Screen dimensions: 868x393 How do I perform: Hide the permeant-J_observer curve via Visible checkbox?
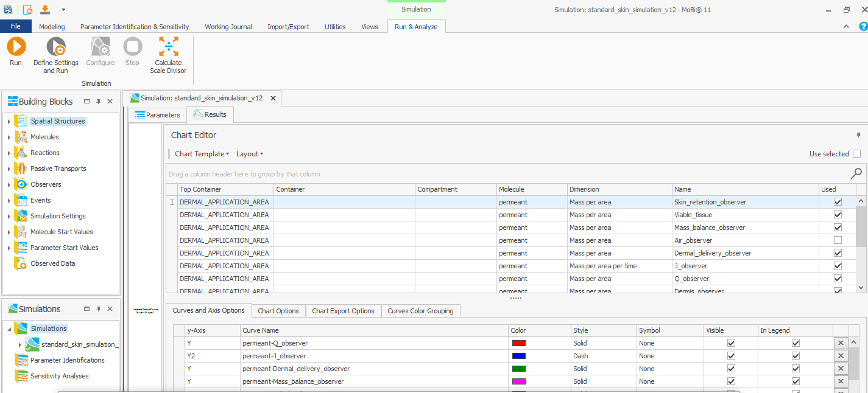(730, 355)
